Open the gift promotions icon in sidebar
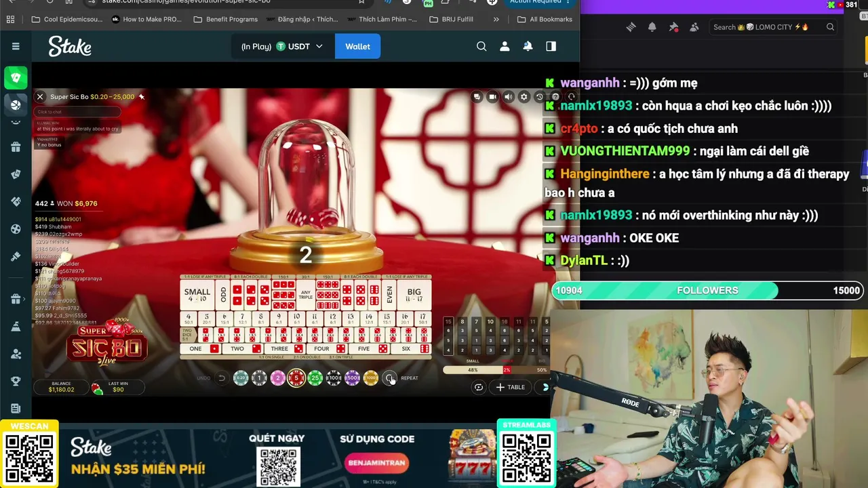This screenshot has width=868, height=488. point(16,146)
